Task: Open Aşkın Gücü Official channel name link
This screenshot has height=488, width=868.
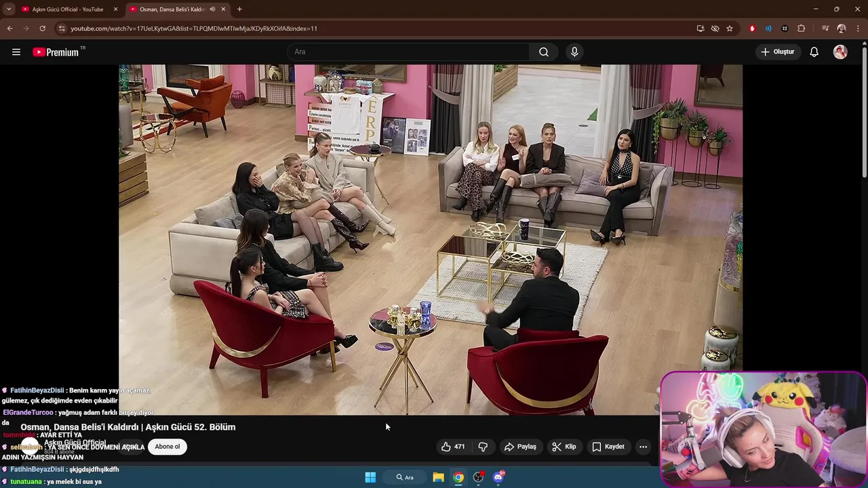Action: click(x=75, y=443)
